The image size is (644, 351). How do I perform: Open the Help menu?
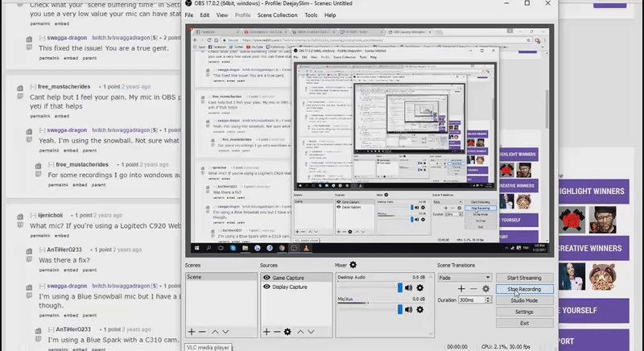point(330,15)
